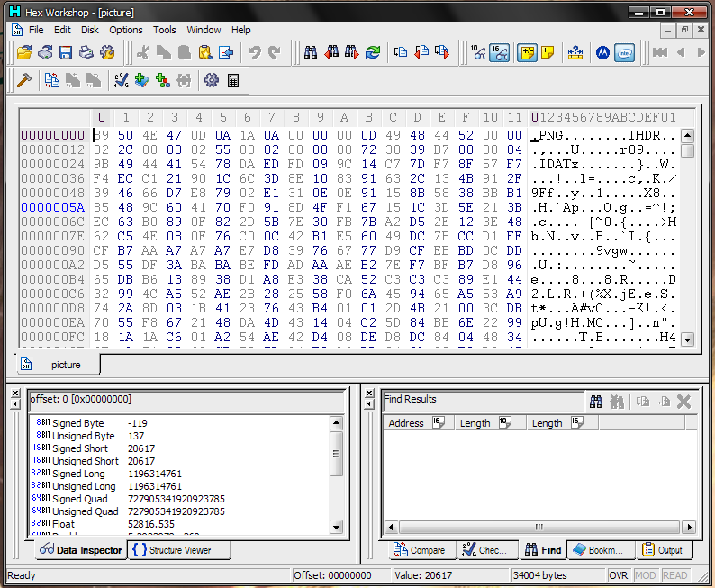Open the special paste icon

point(226,52)
